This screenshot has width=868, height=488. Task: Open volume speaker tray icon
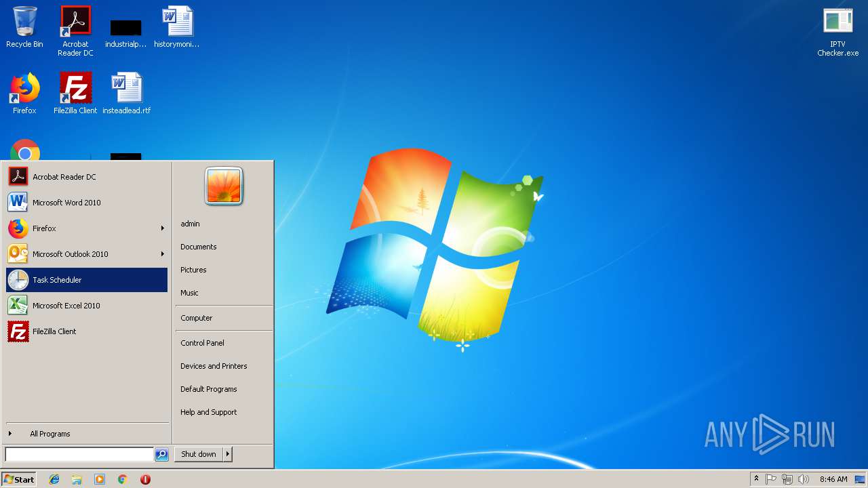coord(804,479)
